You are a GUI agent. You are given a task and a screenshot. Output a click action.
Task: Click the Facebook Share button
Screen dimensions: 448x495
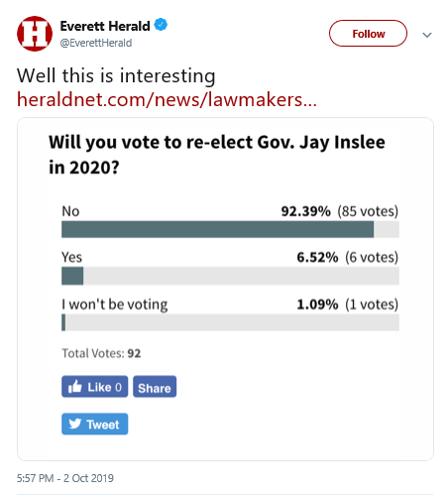(x=155, y=387)
